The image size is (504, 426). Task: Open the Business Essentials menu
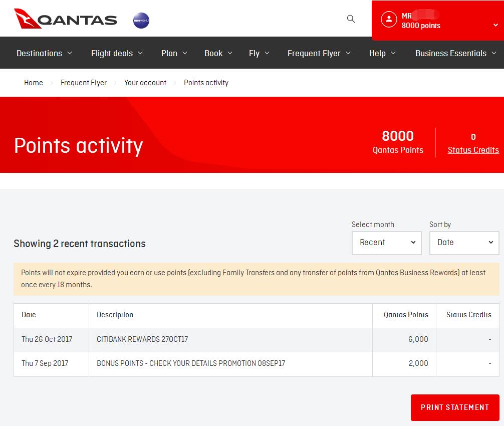(456, 53)
